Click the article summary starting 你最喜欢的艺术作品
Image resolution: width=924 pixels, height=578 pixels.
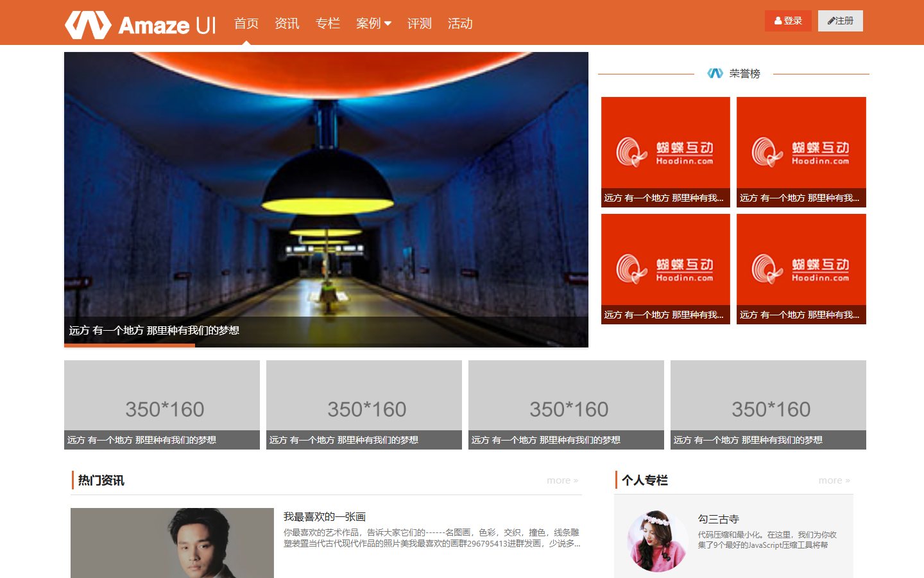click(432, 538)
